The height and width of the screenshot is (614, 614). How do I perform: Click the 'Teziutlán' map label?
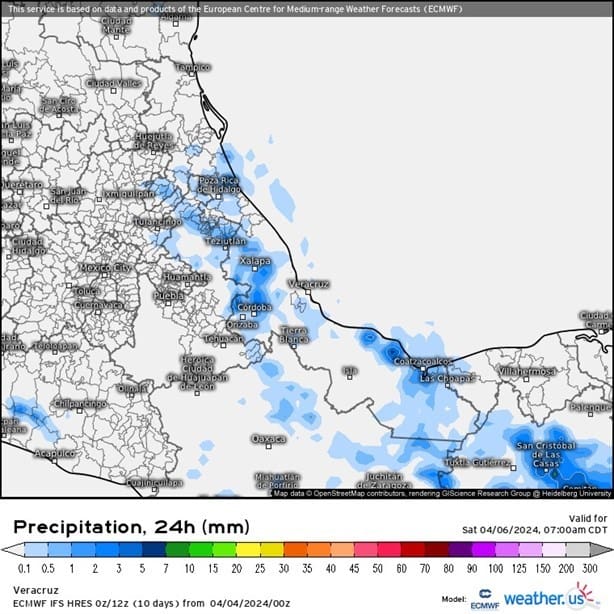point(226,241)
